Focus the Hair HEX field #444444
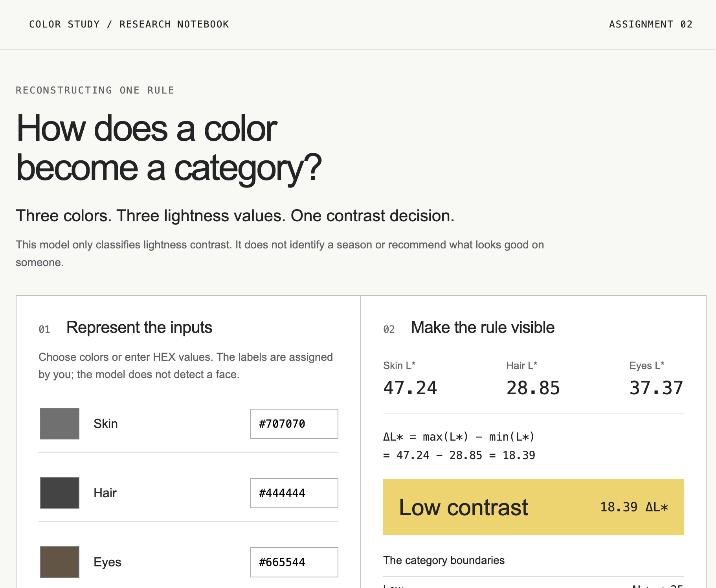The height and width of the screenshot is (588, 716). 294,493
